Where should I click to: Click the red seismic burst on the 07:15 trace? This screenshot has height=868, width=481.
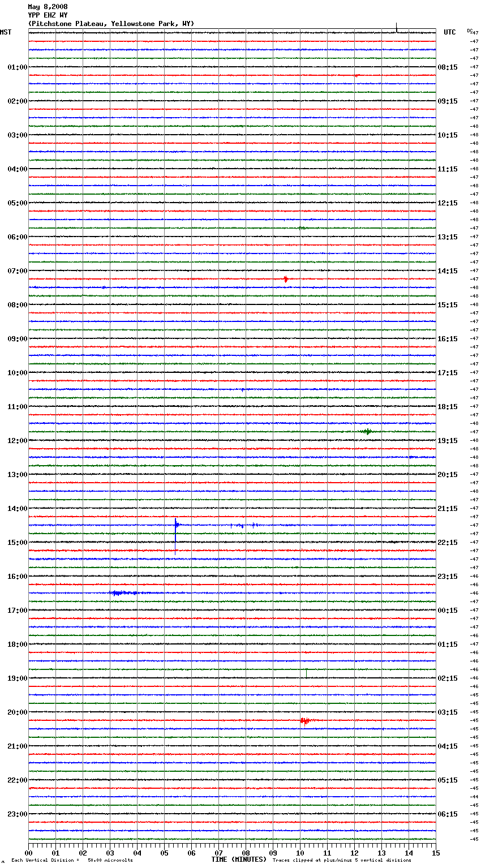point(286,279)
